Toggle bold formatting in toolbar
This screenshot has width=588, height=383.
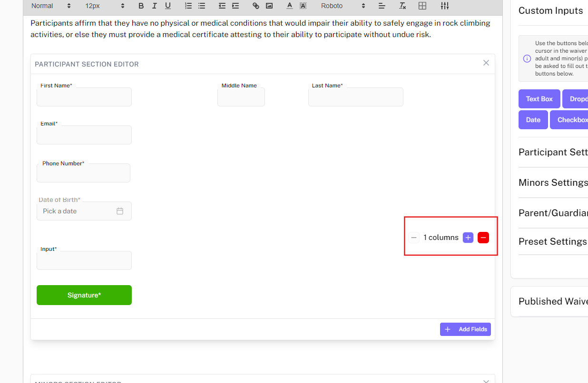click(141, 6)
